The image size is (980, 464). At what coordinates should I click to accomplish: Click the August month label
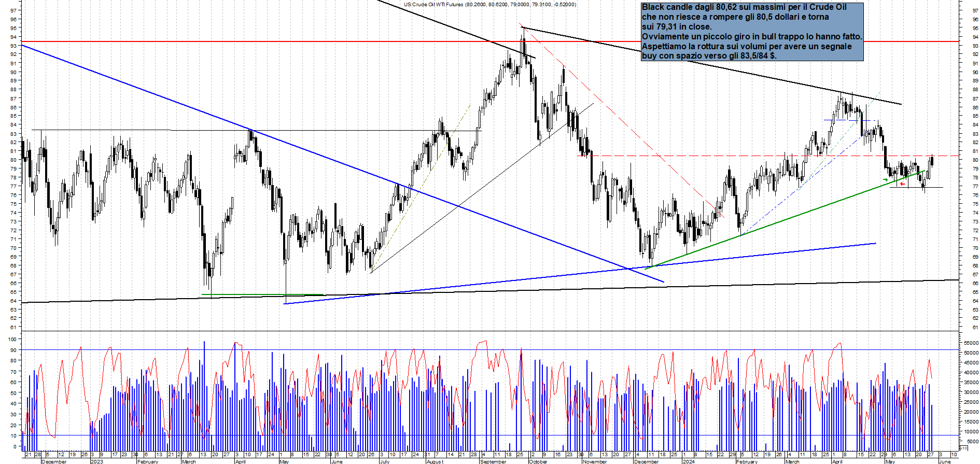(x=435, y=461)
